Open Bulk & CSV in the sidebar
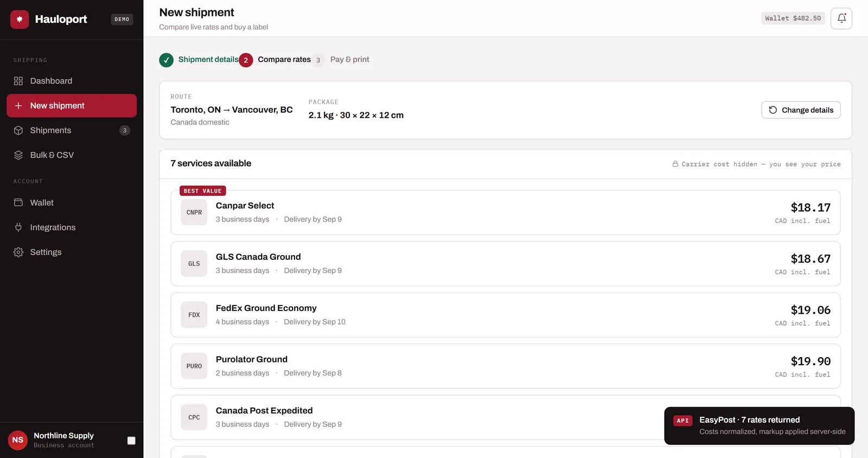 click(x=72, y=155)
